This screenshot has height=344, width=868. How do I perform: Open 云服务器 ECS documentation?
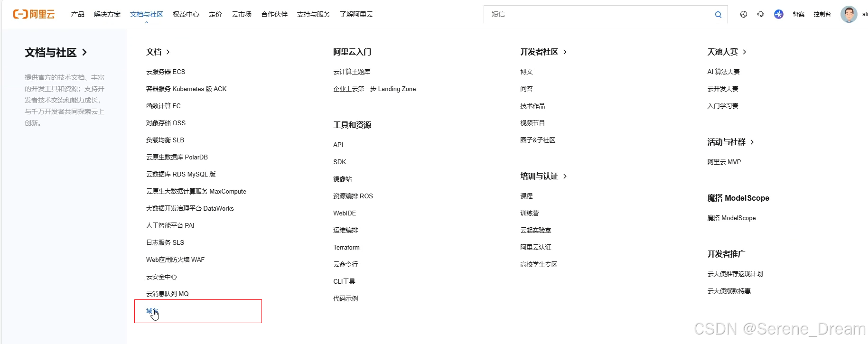coord(166,72)
